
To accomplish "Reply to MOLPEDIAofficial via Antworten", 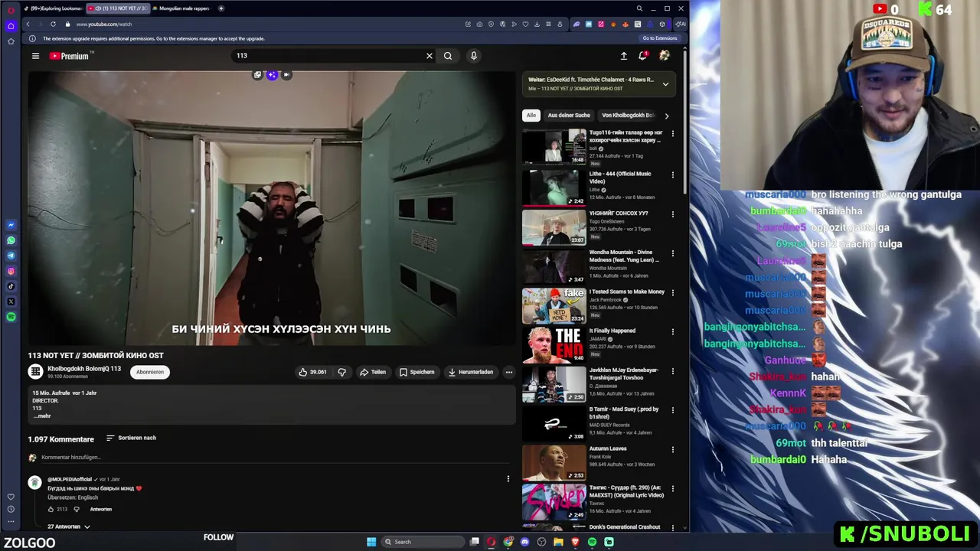I will (101, 509).
